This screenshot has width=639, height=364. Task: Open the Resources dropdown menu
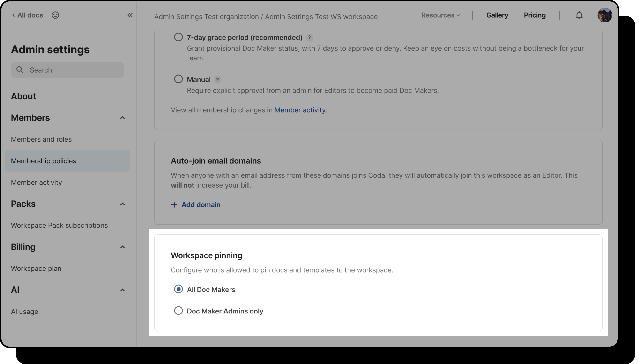(440, 15)
